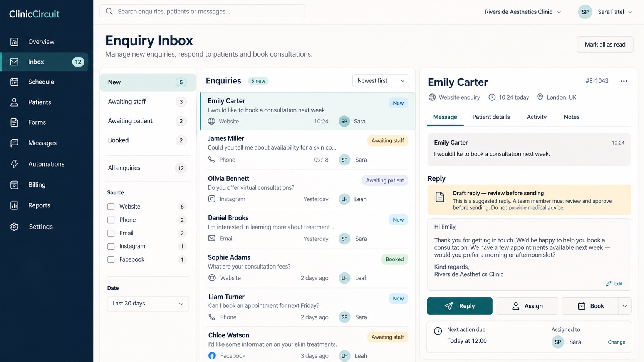Open the Overview sidebar icon

(14, 42)
